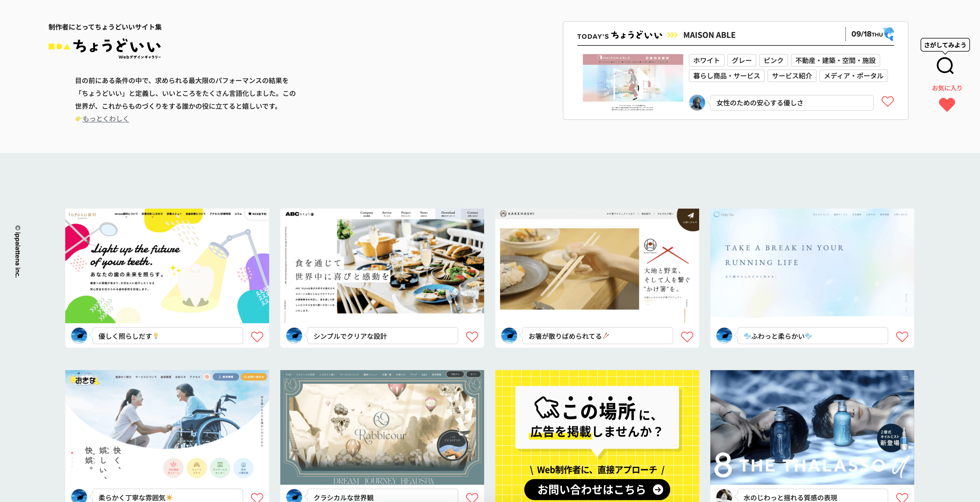Favorite the MAISON ABLE featured site
The height and width of the screenshot is (502, 980).
coord(887,102)
